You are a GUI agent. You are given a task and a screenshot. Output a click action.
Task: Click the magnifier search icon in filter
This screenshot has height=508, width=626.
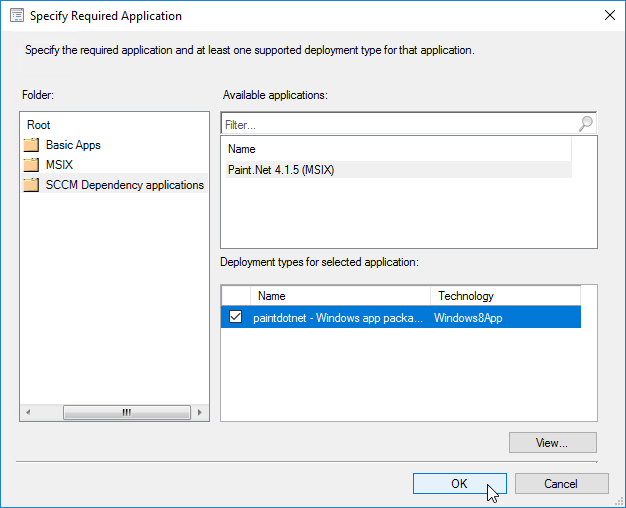tap(586, 124)
